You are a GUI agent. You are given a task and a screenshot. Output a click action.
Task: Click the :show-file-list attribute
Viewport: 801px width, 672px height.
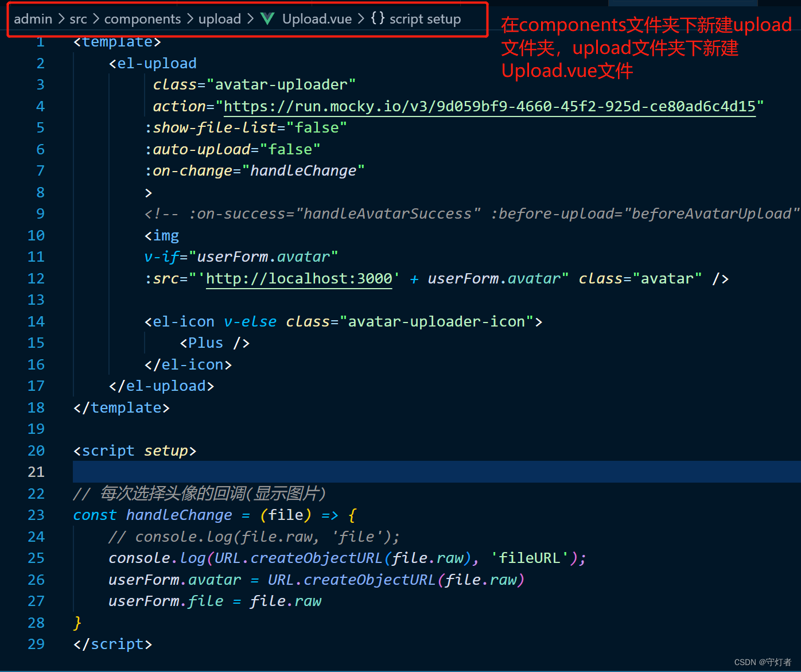tap(246, 127)
